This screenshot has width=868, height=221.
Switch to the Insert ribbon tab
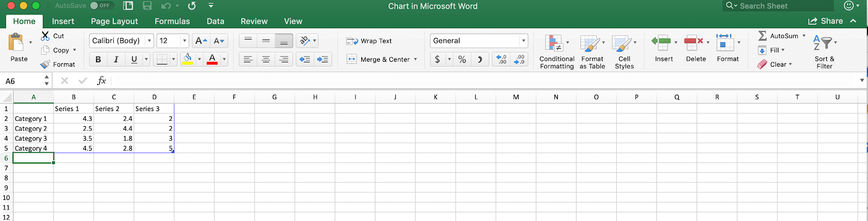63,21
